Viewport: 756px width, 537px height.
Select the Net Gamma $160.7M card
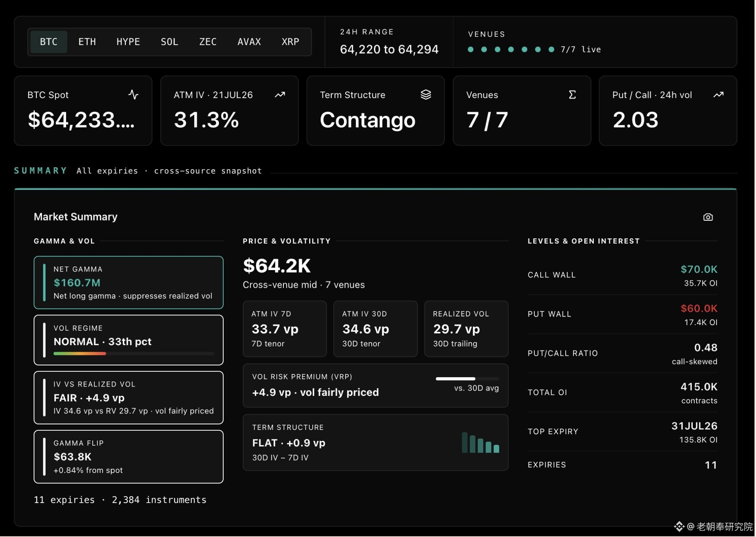click(x=129, y=283)
